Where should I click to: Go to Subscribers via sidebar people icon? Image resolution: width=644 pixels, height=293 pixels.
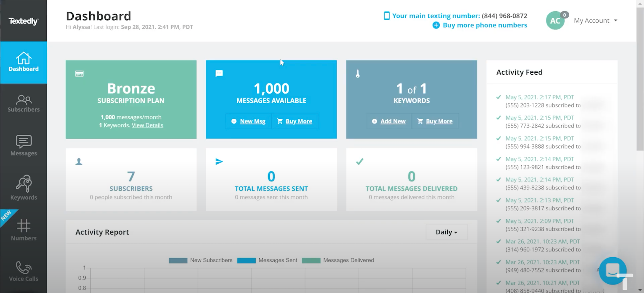[24, 100]
